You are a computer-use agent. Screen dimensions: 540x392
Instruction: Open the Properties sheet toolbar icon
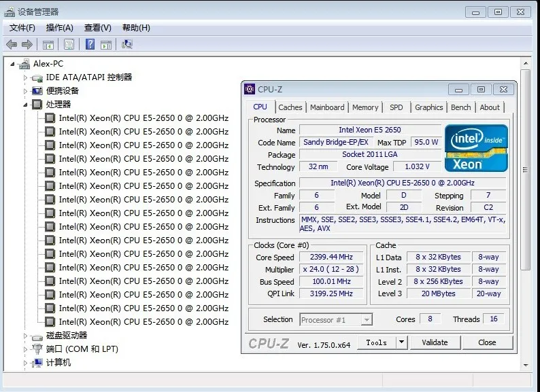pyautogui.click(x=69, y=44)
